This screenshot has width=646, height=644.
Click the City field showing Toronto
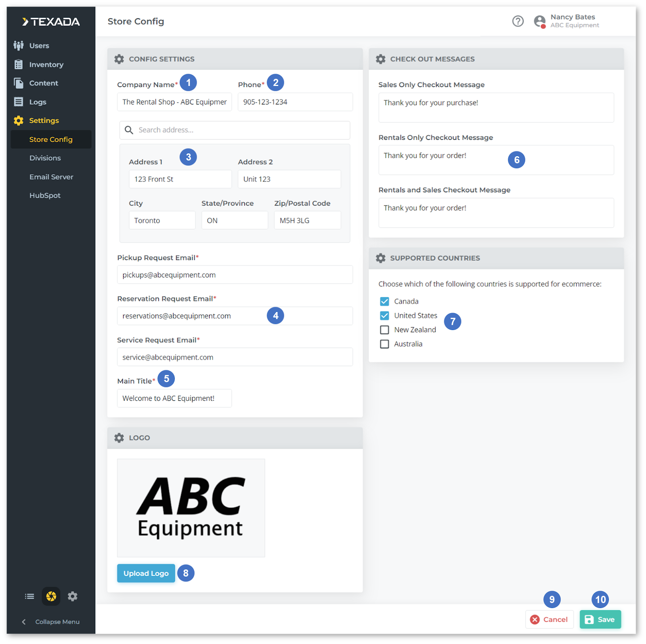point(162,220)
